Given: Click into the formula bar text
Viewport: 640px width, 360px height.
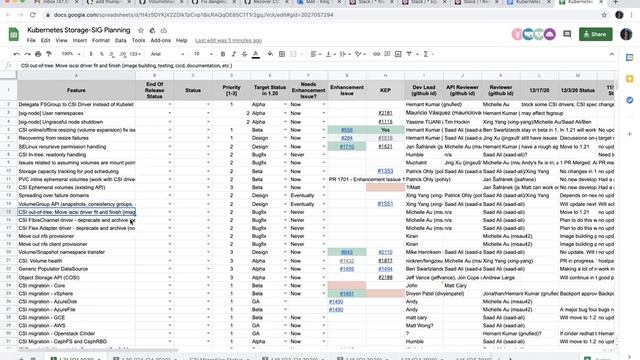Looking at the screenshot, I should tap(126, 65).
